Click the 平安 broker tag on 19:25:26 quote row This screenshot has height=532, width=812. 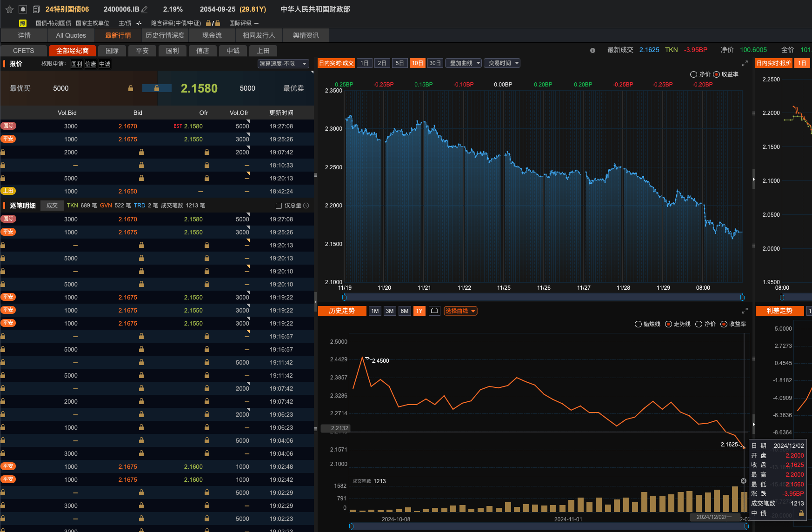[x=8, y=139]
